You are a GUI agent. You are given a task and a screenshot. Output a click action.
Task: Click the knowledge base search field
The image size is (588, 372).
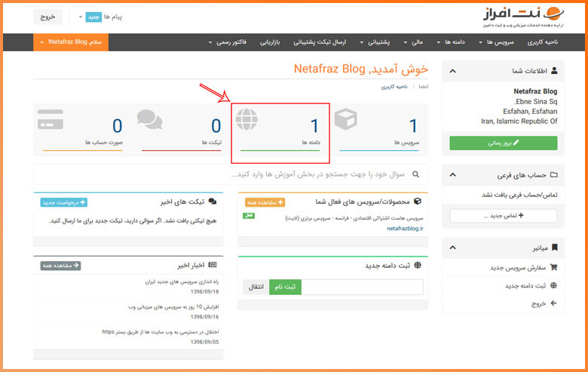pyautogui.click(x=231, y=174)
